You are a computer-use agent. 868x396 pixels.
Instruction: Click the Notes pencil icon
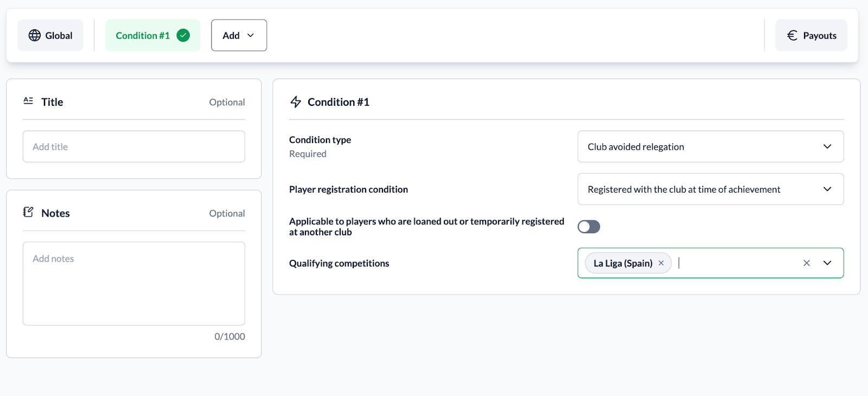click(28, 212)
